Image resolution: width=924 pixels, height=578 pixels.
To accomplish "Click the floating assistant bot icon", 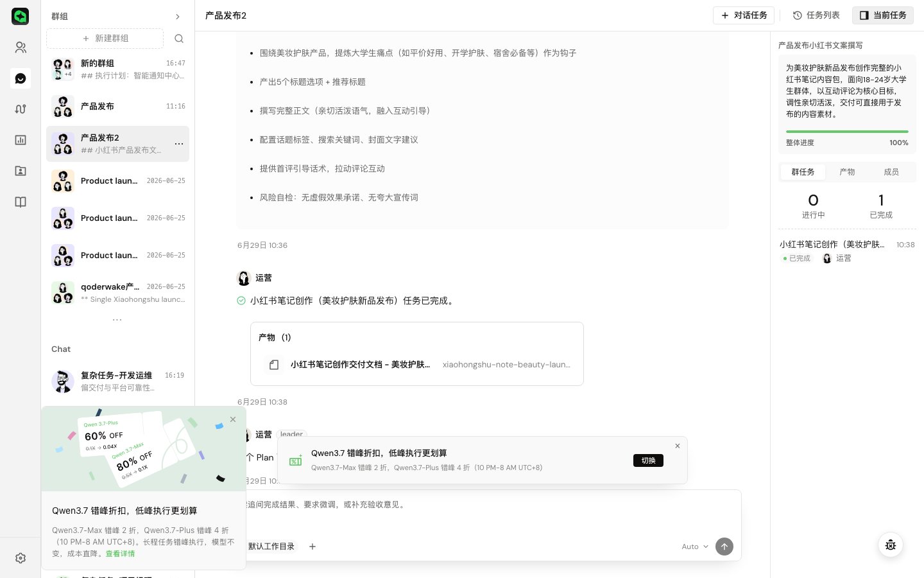I will 891,545.
